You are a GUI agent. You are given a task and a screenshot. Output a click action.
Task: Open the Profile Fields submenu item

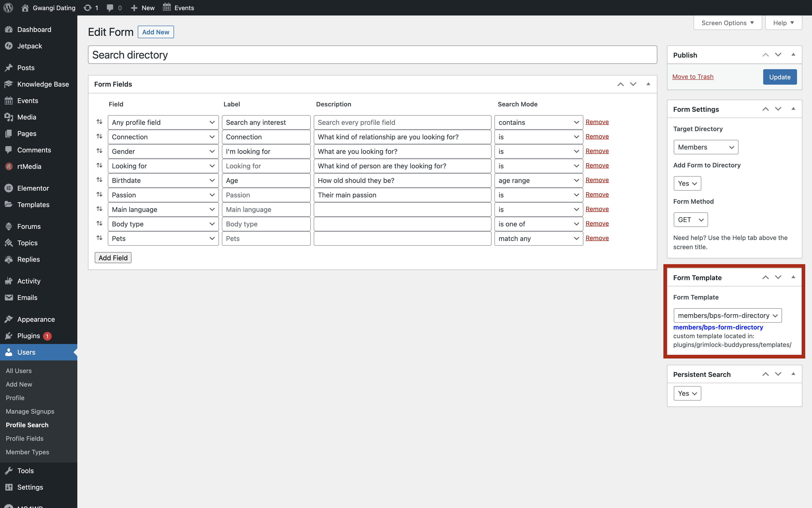24,438
